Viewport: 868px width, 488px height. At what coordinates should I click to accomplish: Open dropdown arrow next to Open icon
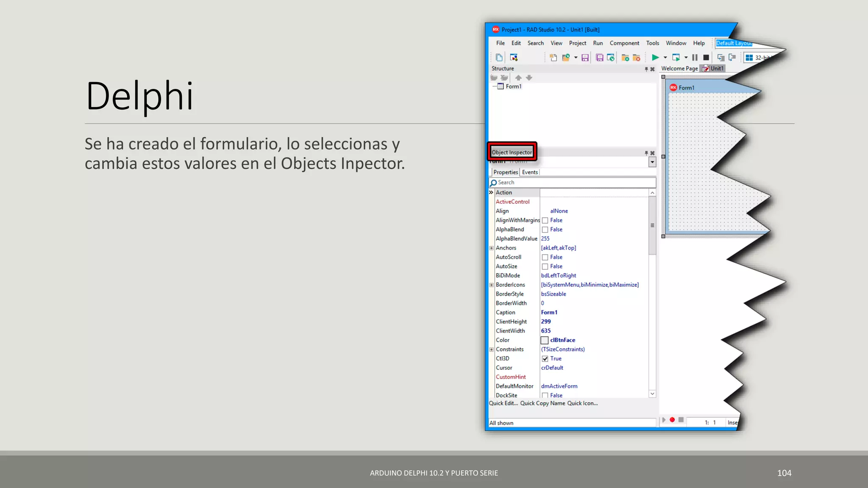[576, 58]
